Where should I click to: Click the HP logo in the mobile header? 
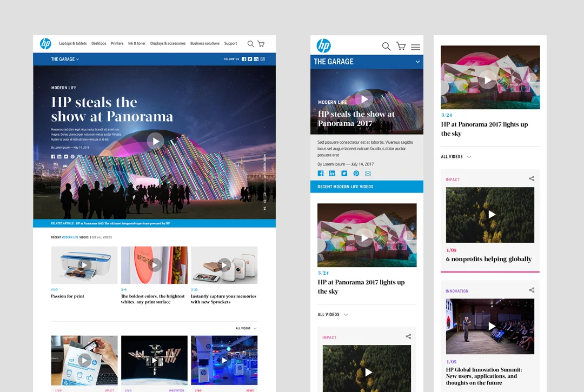tap(324, 45)
